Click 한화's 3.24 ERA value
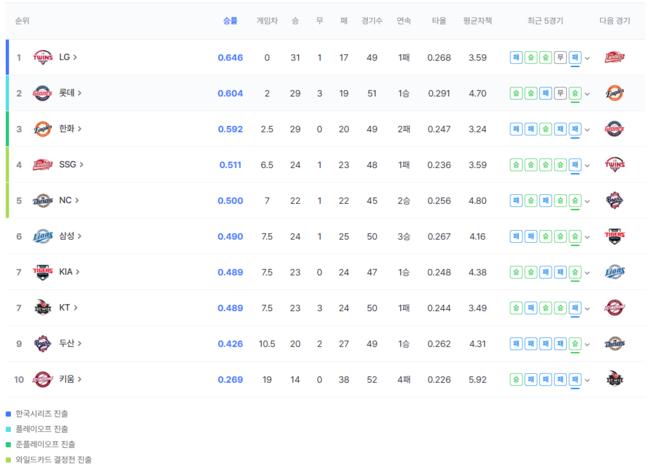 click(x=478, y=129)
